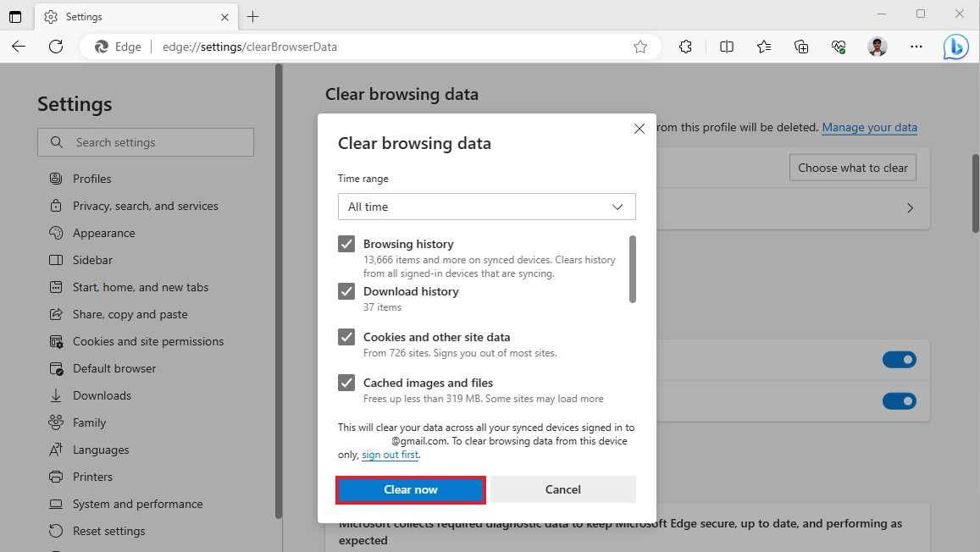Viewport: 980px width, 552px height.
Task: Turn off the lower blue toggle switch
Action: (900, 401)
